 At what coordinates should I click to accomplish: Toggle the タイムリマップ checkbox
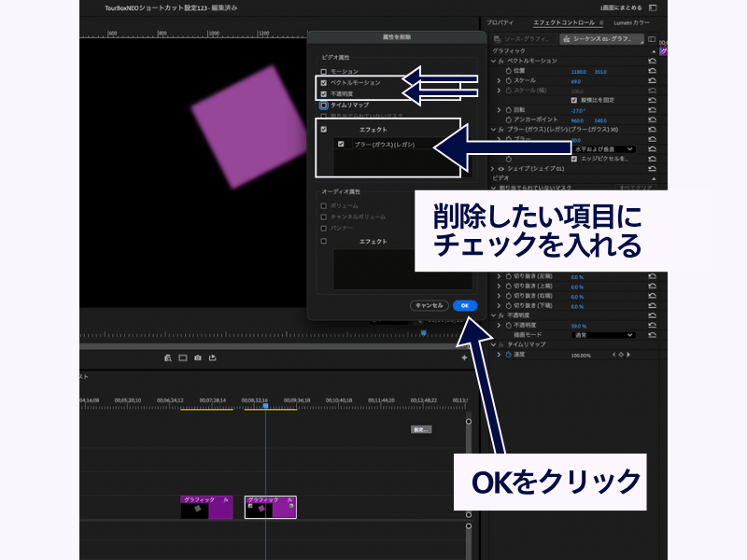(324, 105)
